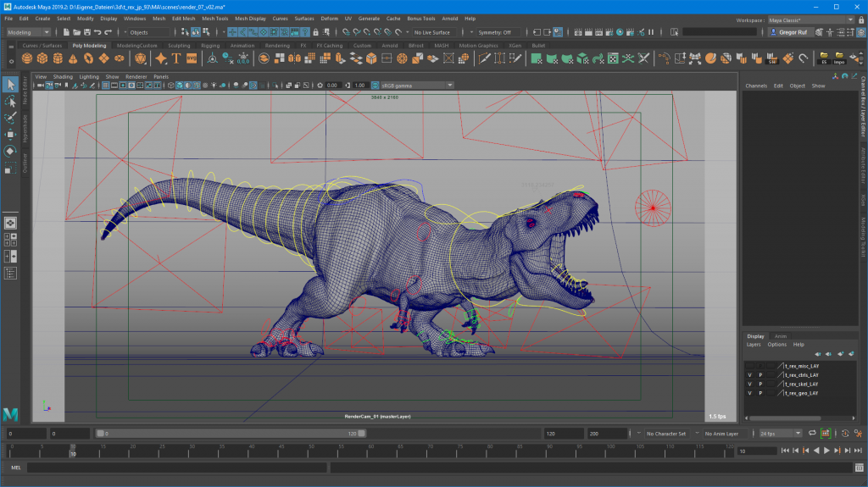Toggle visibility of t_rex_geo_LAY layer
The width and height of the screenshot is (868, 487).
click(749, 394)
